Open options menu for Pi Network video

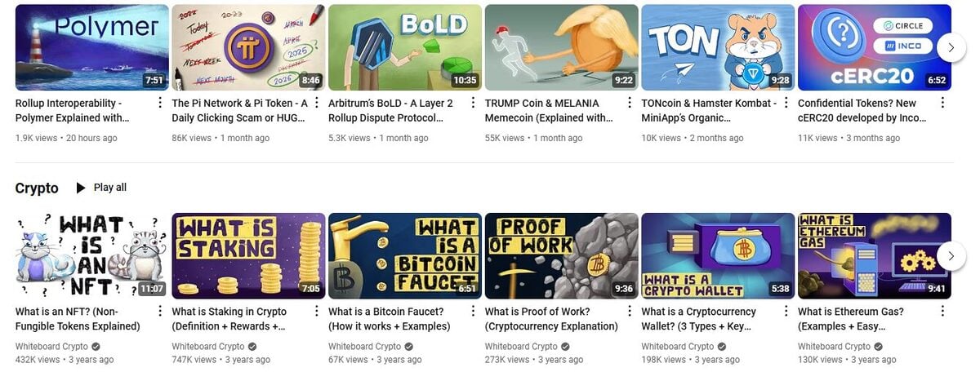pos(316,103)
